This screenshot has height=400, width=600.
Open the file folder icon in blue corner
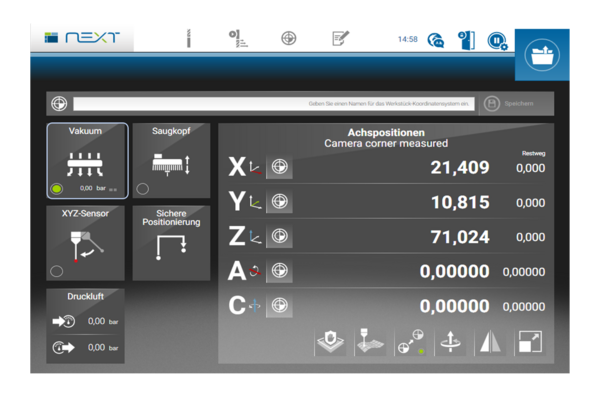click(542, 55)
